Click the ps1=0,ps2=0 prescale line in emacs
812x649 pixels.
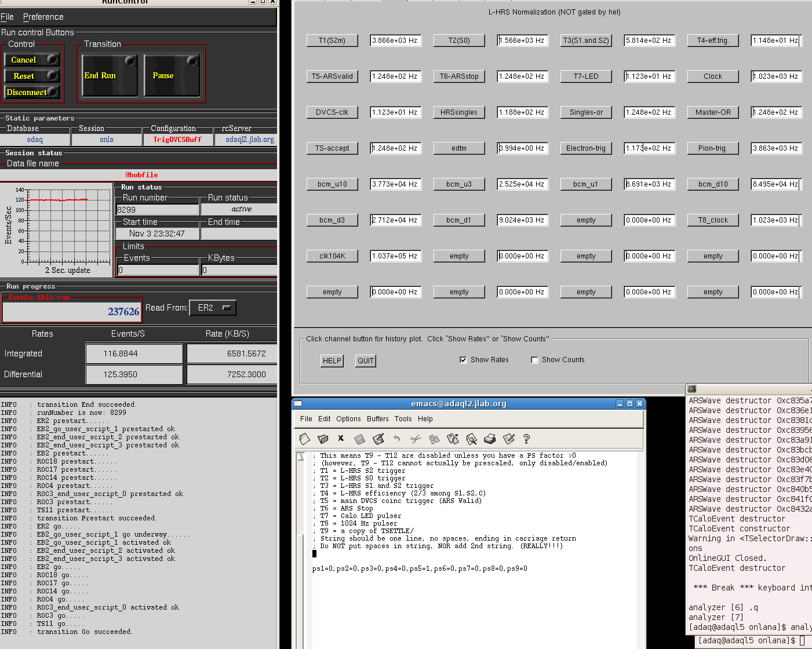point(420,568)
